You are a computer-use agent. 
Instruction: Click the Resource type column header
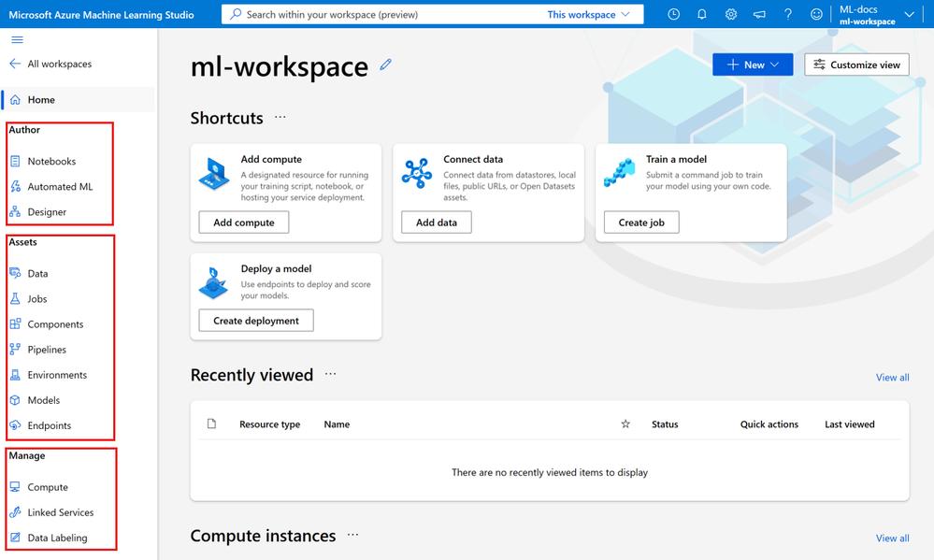point(270,424)
